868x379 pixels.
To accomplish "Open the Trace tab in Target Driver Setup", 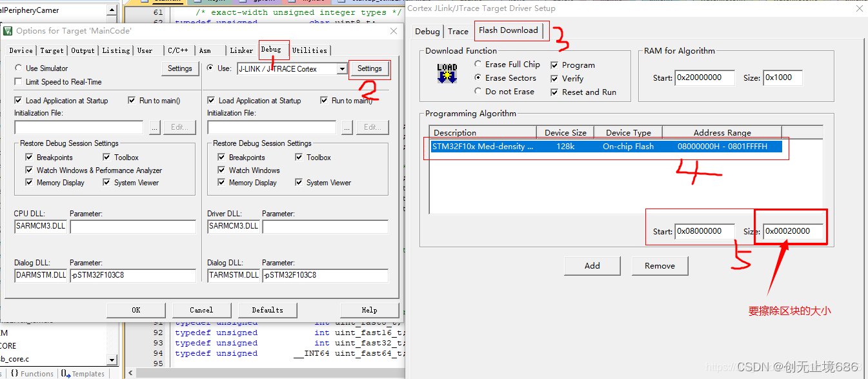I will pyautogui.click(x=458, y=31).
